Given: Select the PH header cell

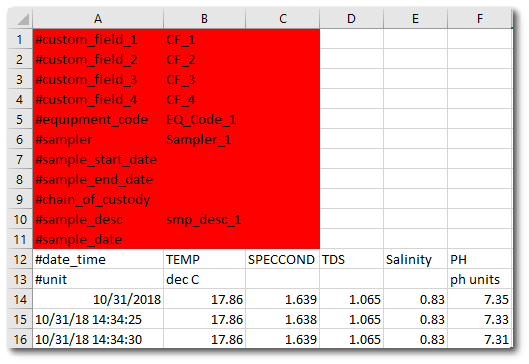Looking at the screenshot, I should coord(480,259).
